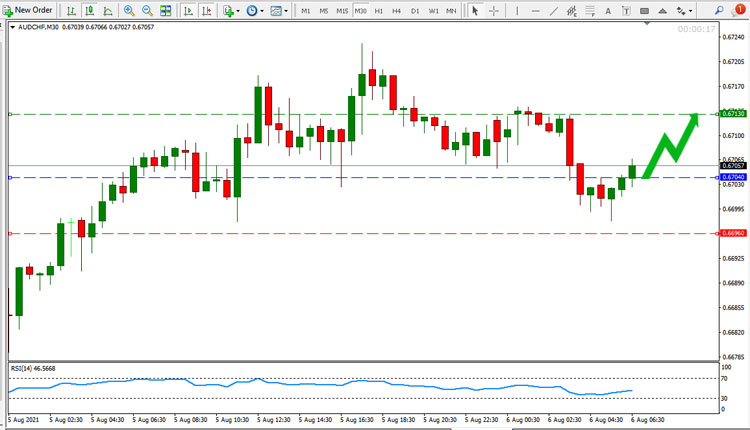Open the search magnifier

719,11
